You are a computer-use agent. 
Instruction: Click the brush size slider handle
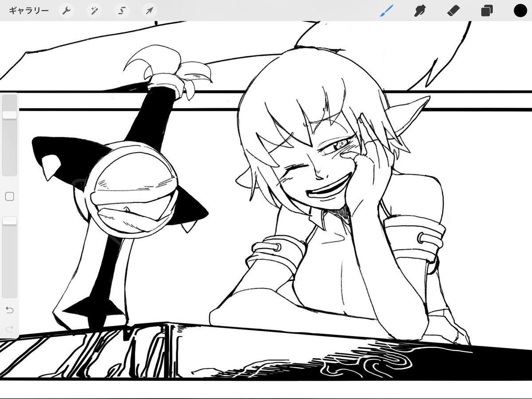click(9, 115)
